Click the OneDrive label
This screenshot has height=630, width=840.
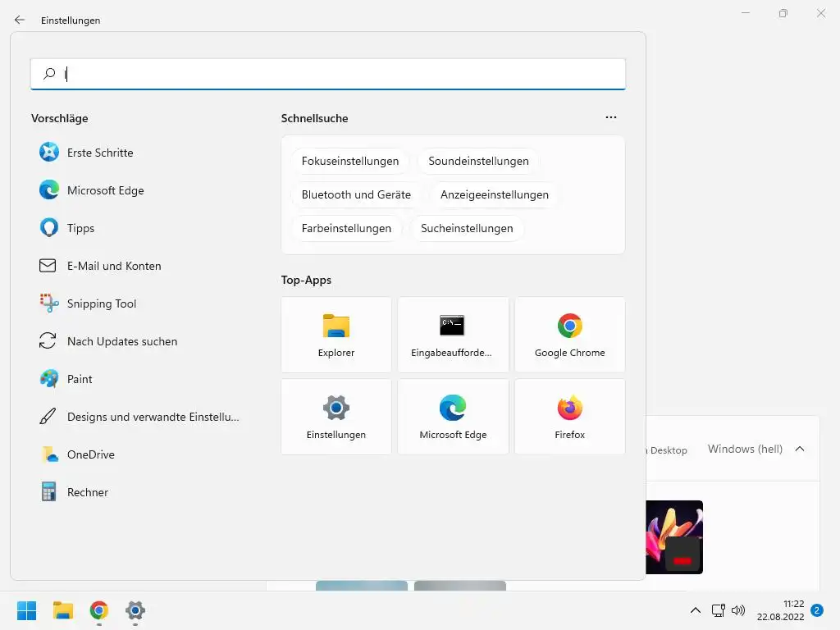pos(91,454)
